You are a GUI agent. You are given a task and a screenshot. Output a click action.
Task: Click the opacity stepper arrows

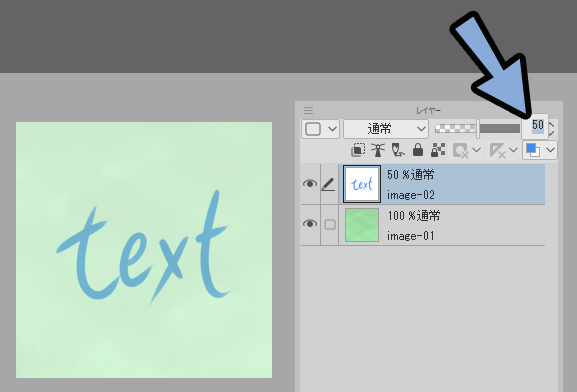coord(552,129)
